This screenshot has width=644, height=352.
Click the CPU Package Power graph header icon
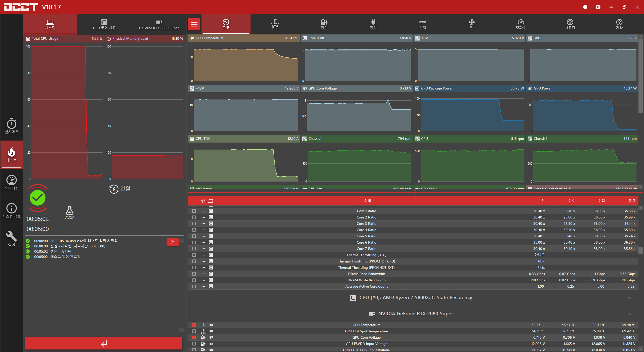point(417,89)
